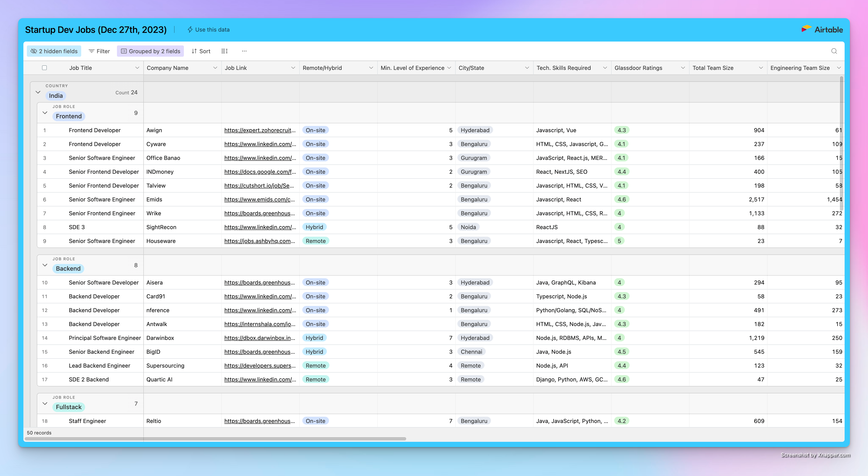Open Antwalk internshala job link

click(x=260, y=324)
